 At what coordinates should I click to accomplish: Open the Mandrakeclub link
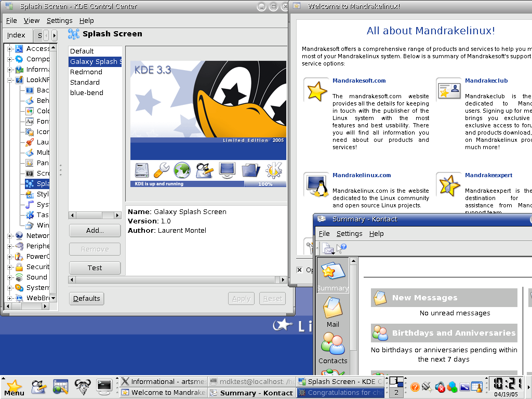point(486,81)
